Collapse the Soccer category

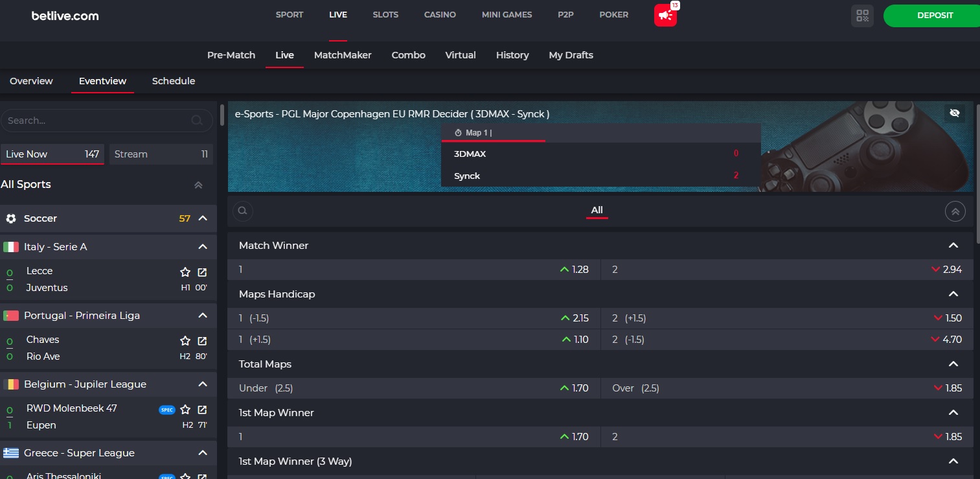coord(203,218)
